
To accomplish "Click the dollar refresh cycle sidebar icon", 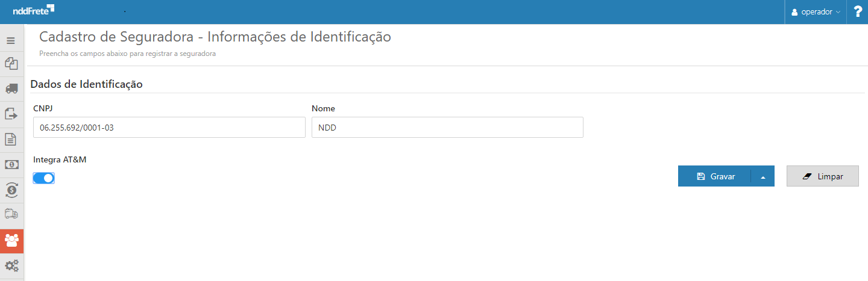I will point(11,190).
